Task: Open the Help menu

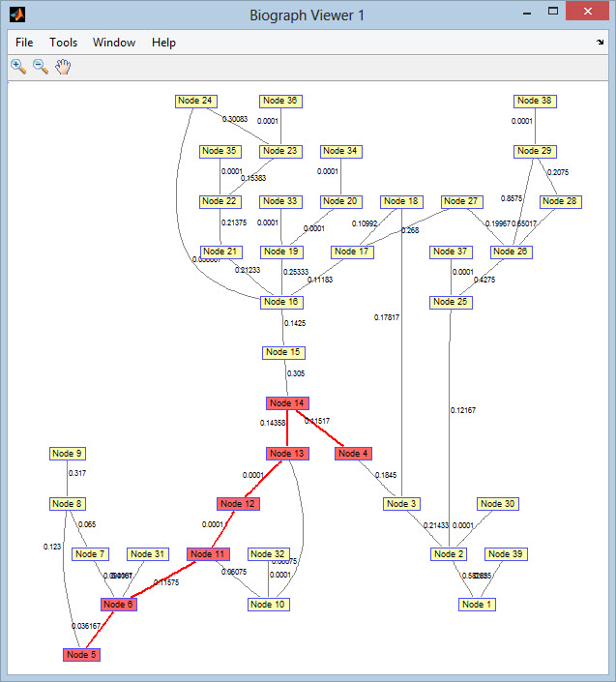Action: [x=163, y=43]
